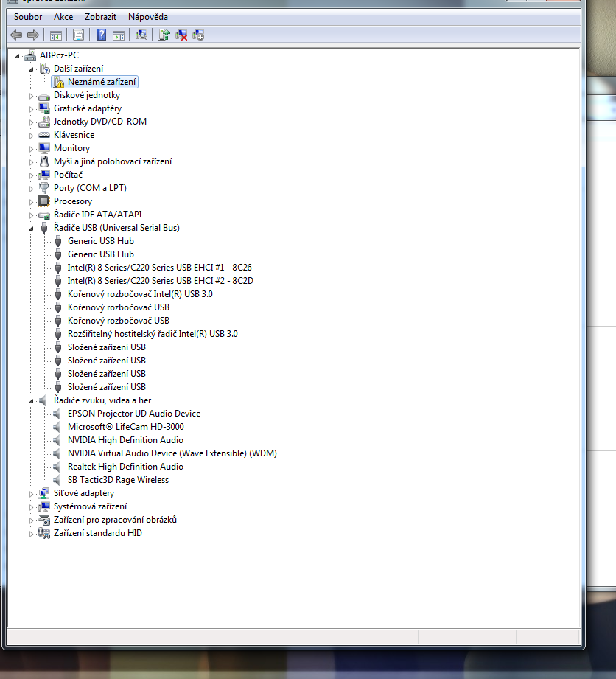Viewport: 616px width, 679px height.
Task: Open Properties via the toolbar icon
Action: [x=78, y=35]
